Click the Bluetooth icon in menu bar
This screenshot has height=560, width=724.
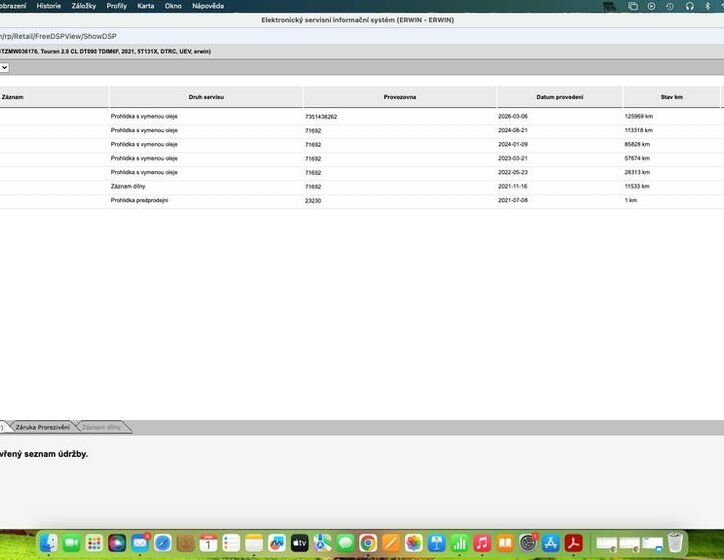708,6
